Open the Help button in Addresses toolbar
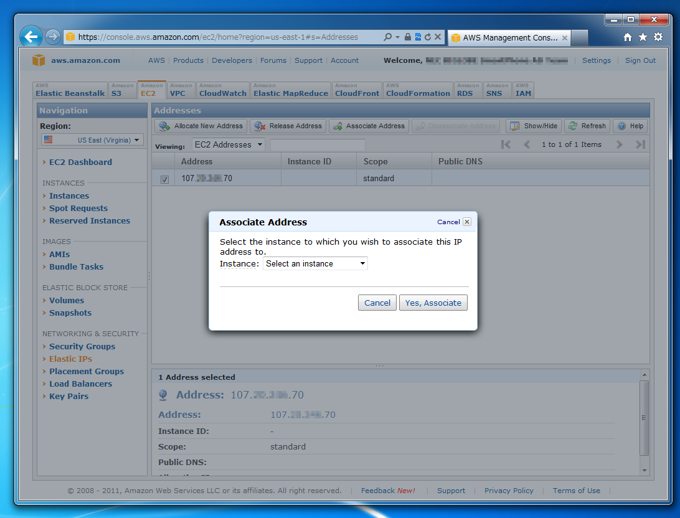 tap(630, 126)
